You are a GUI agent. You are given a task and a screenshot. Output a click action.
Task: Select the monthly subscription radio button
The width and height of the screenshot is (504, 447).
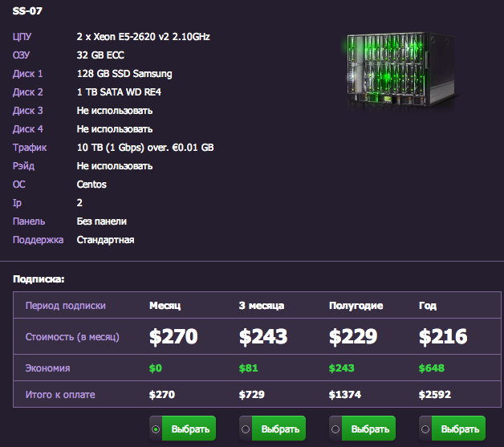[155, 429]
